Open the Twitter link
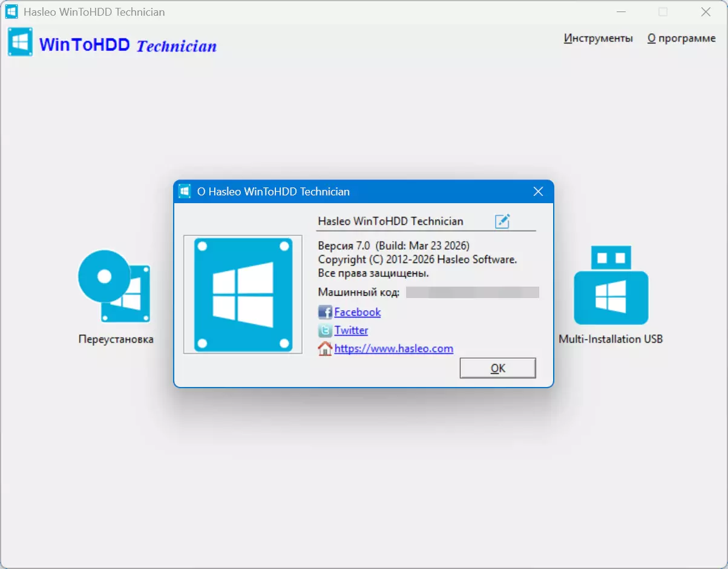The image size is (728, 569). click(351, 330)
